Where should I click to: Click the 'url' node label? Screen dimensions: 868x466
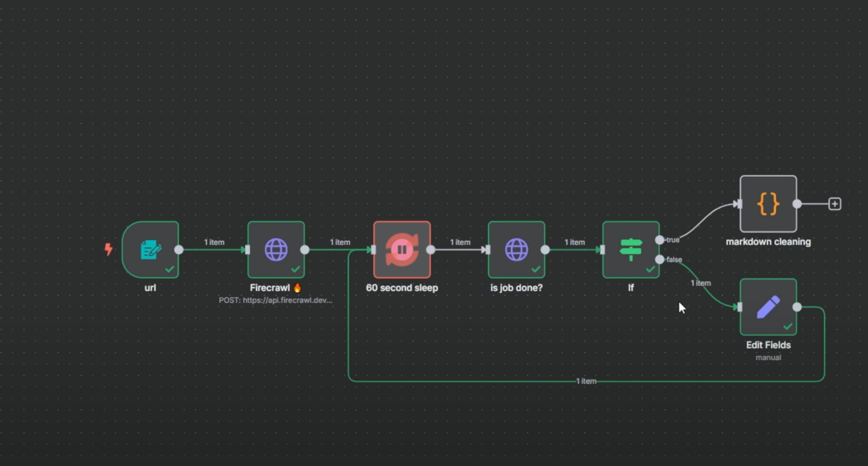click(x=151, y=288)
